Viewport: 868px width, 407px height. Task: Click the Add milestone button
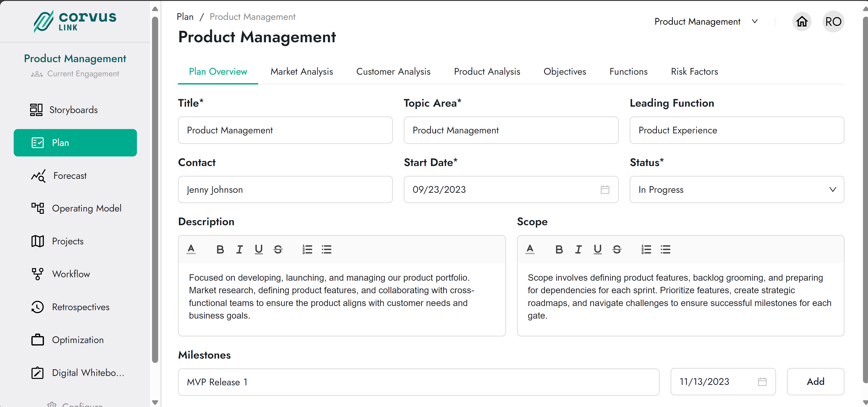[815, 382]
